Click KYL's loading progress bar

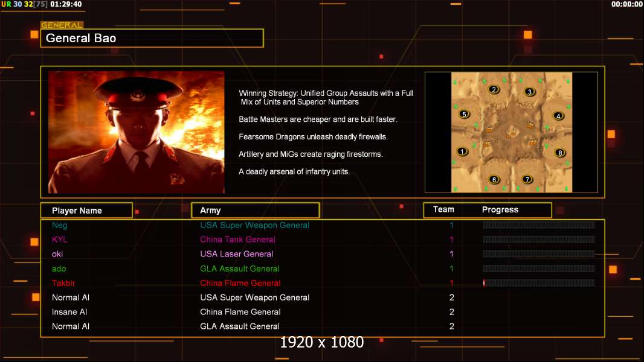[x=539, y=240]
